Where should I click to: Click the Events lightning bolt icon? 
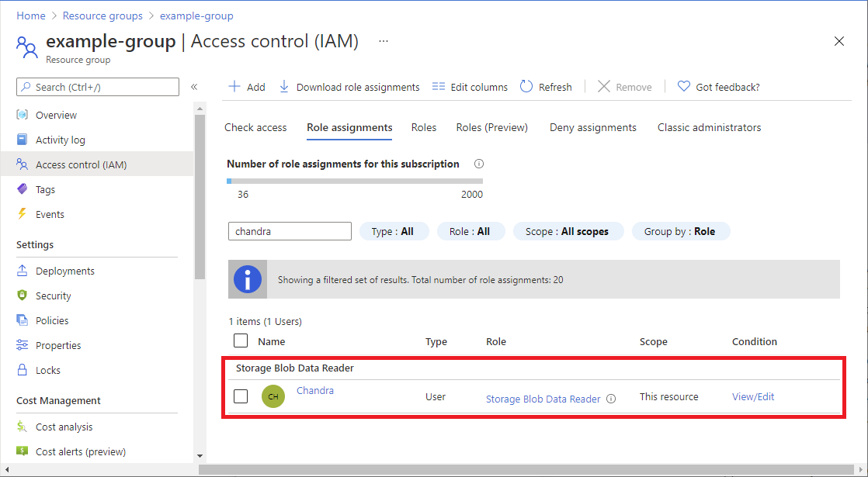[23, 213]
